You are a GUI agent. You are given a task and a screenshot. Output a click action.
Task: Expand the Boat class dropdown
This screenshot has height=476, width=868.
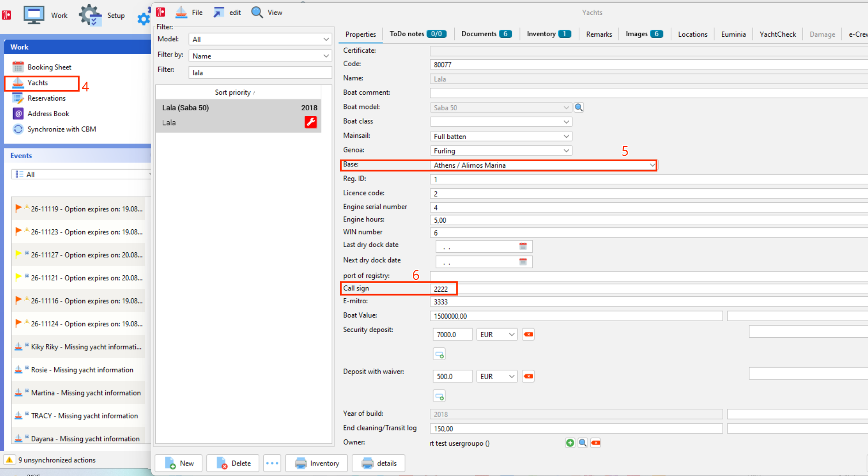(501, 122)
